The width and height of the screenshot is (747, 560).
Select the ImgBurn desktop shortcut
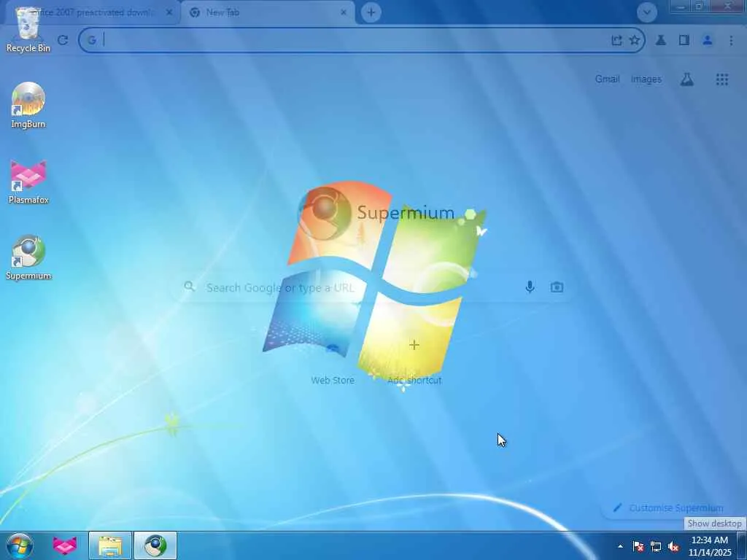pyautogui.click(x=28, y=106)
